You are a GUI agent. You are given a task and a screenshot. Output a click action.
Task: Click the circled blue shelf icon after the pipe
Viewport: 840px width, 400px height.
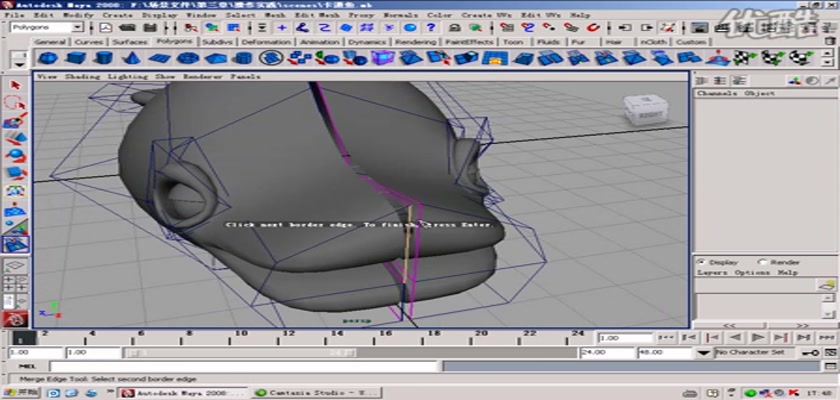point(272,57)
